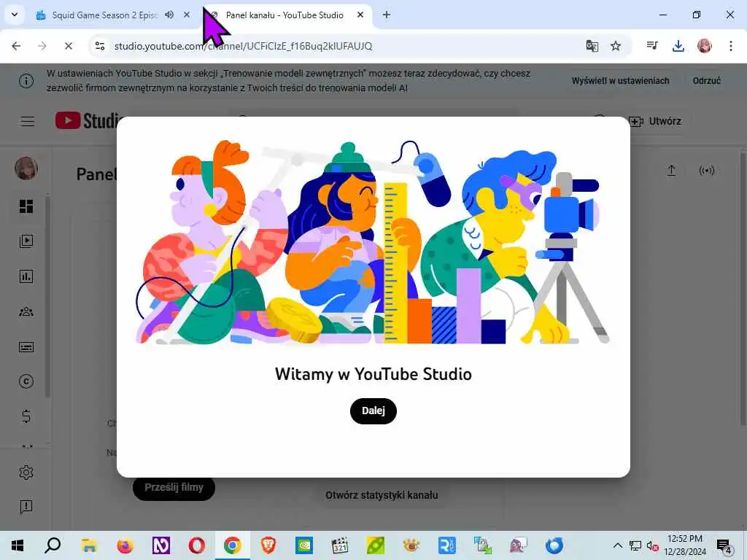The width and height of the screenshot is (747, 560).
Task: Click the Dalej button in welcome dialog
Action: pos(373,411)
